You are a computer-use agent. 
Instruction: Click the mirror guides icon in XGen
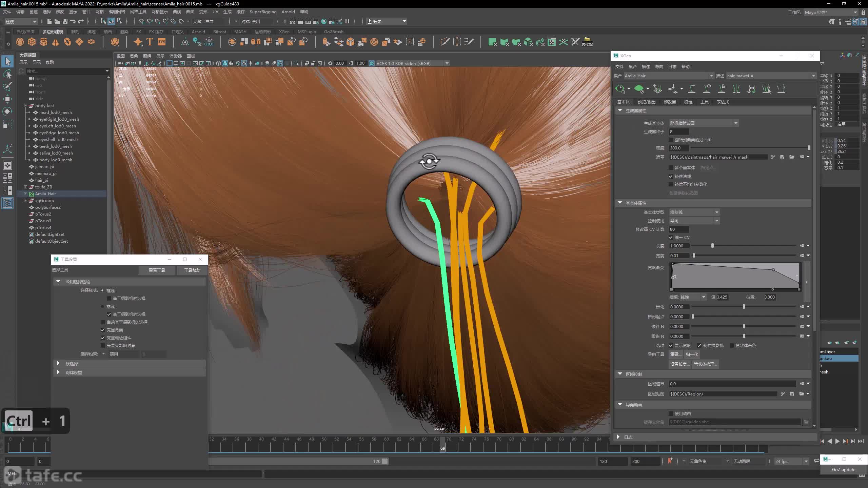click(x=736, y=89)
